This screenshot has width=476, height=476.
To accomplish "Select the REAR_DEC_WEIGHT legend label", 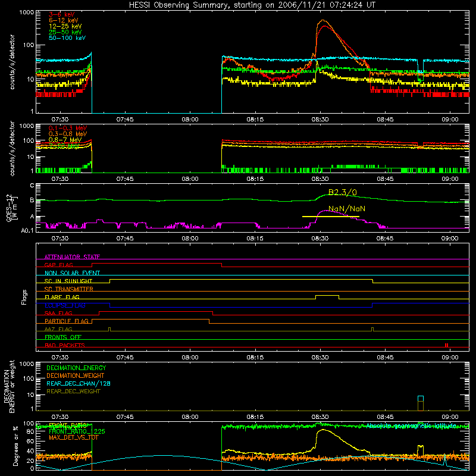I will pos(73,392).
